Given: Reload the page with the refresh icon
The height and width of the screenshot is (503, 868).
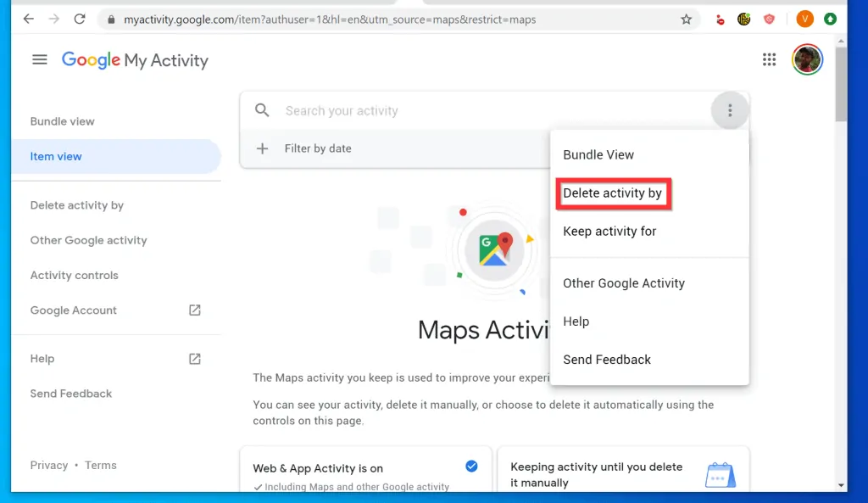Looking at the screenshot, I should pyautogui.click(x=80, y=20).
